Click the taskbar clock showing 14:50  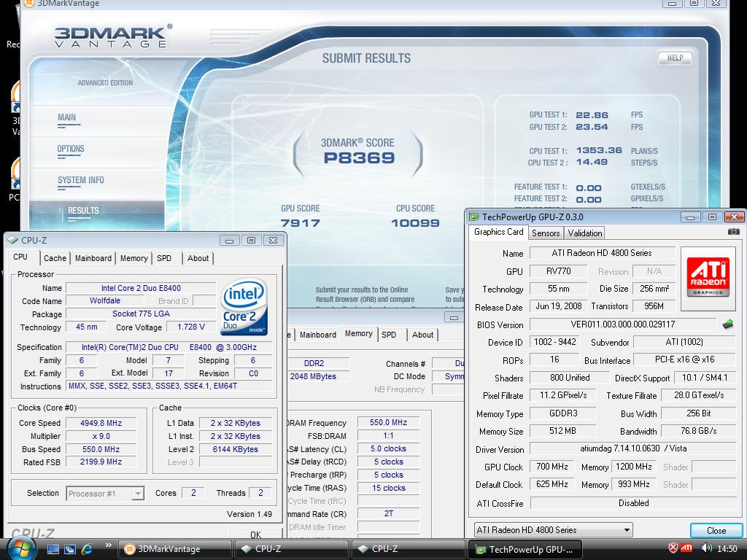click(727, 548)
